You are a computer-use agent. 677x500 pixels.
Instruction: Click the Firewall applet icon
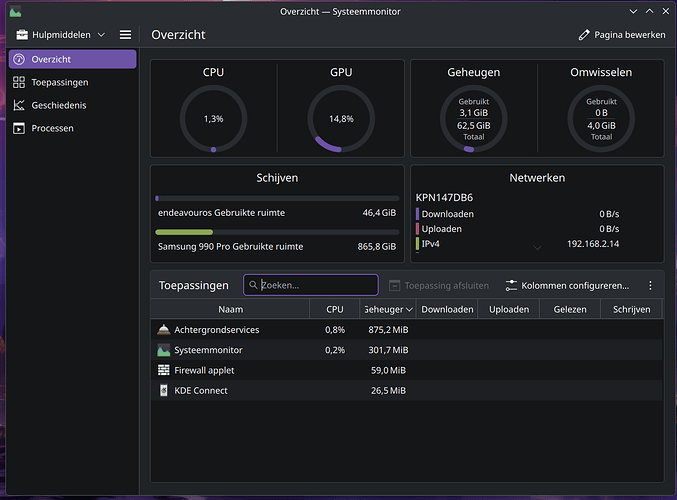(x=164, y=370)
